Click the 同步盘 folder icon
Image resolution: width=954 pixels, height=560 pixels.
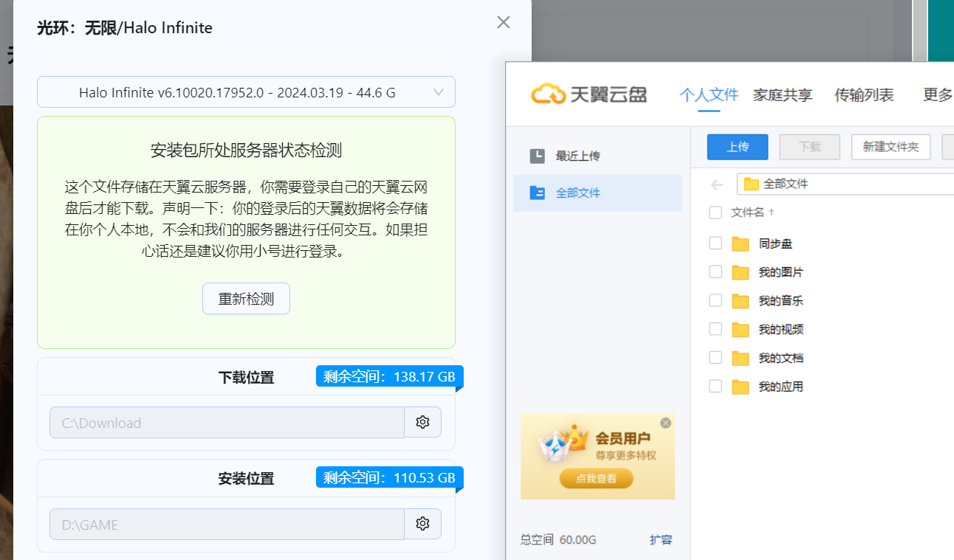[741, 243]
